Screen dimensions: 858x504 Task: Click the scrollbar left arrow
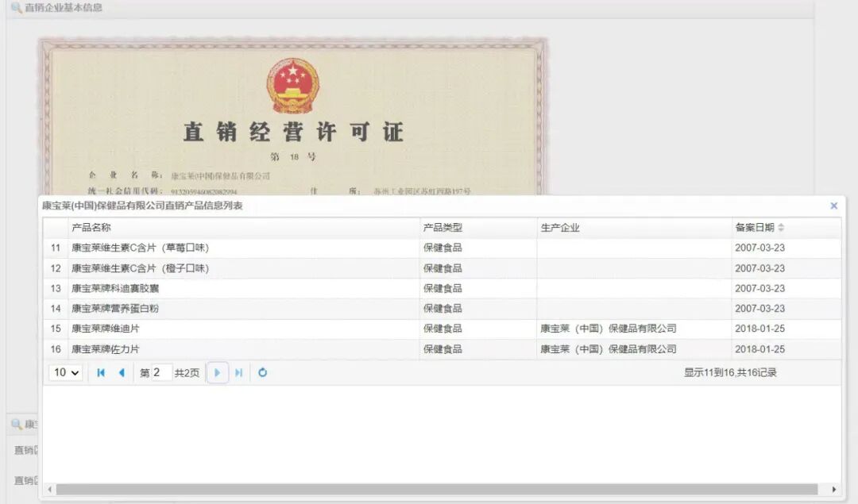pos(50,489)
